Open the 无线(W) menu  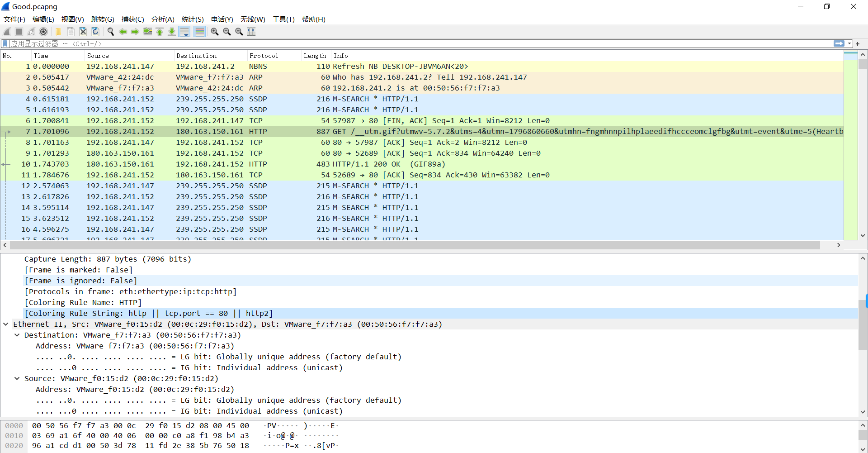click(x=253, y=19)
